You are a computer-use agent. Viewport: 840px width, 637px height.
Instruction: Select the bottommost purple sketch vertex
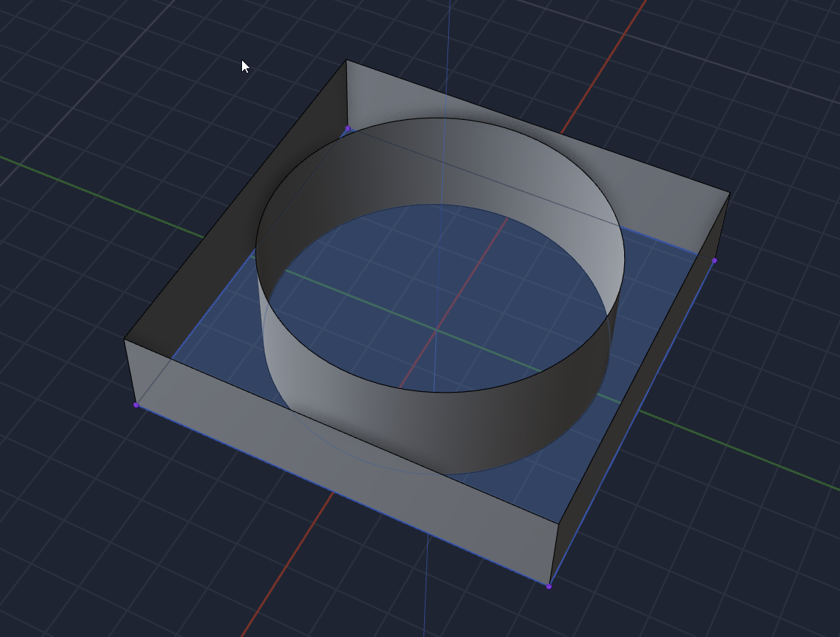click(549, 586)
